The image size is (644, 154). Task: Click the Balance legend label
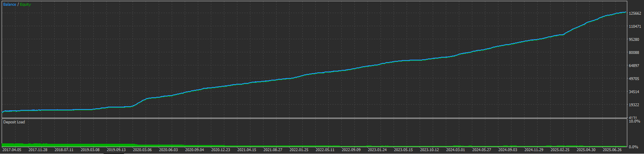[x=10, y=4]
